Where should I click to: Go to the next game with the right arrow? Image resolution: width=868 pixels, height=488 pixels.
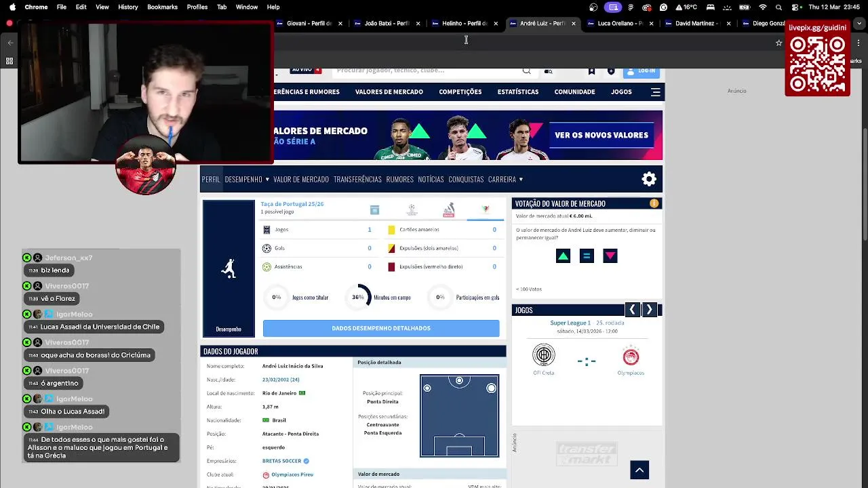(x=649, y=310)
